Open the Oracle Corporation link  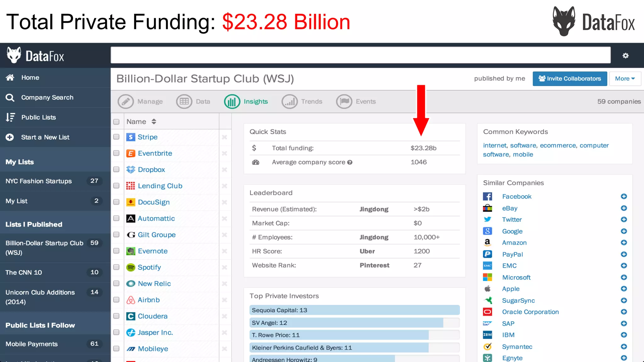click(x=530, y=312)
